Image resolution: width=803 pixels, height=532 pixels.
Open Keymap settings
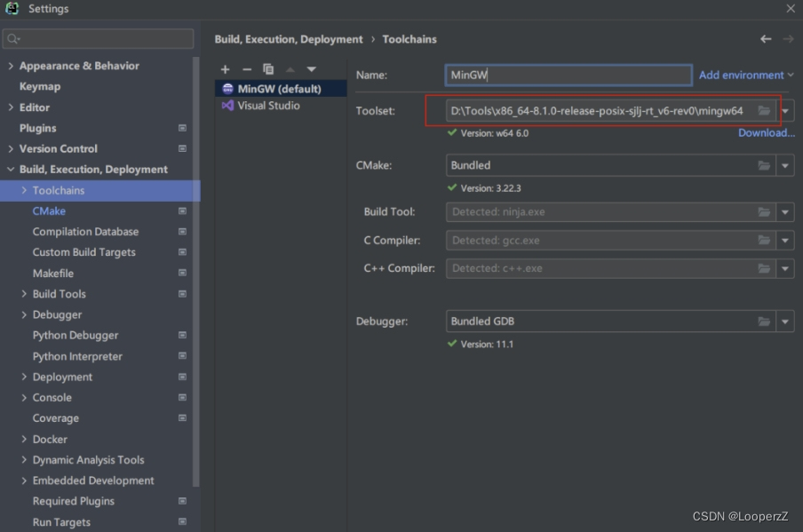[x=40, y=86]
